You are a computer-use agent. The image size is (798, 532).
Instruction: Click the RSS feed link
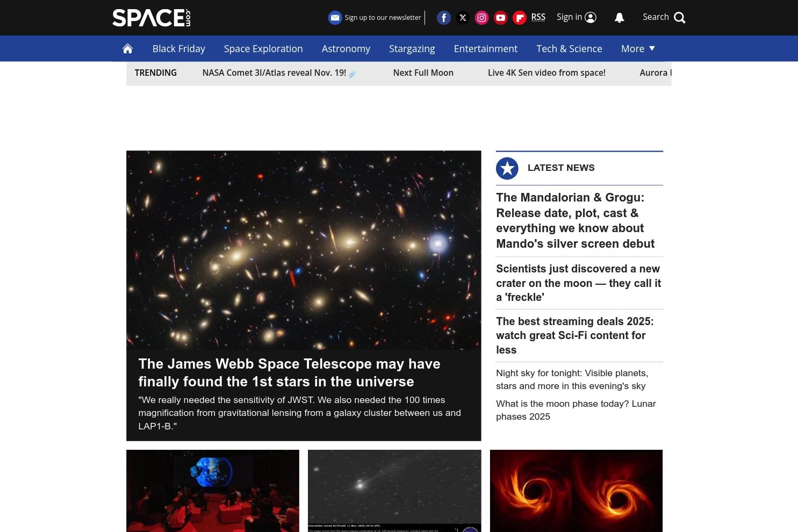(538, 17)
